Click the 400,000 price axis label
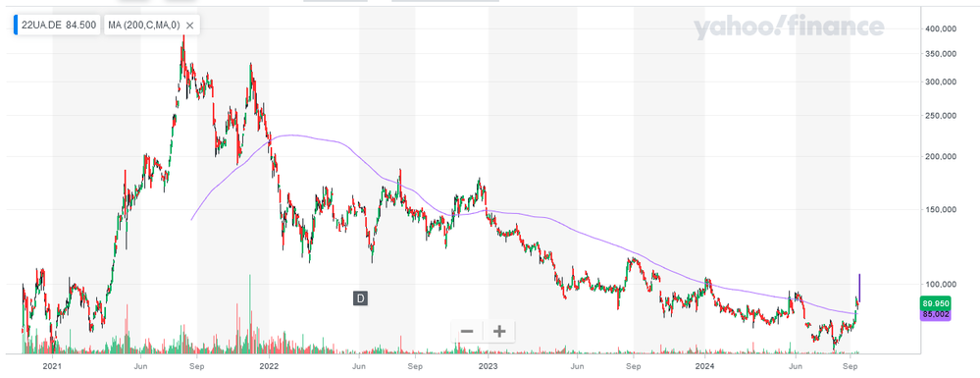The height and width of the screenshot is (378, 980). 940,28
